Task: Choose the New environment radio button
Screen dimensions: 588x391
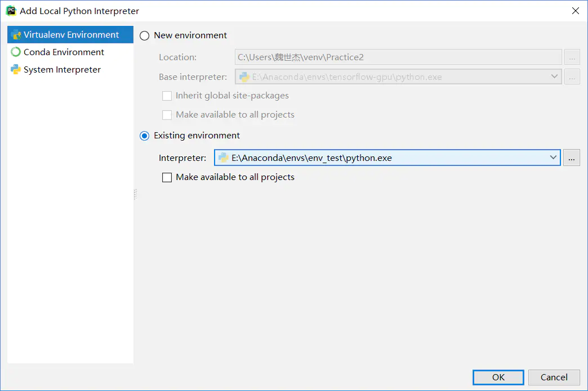Action: (x=144, y=35)
